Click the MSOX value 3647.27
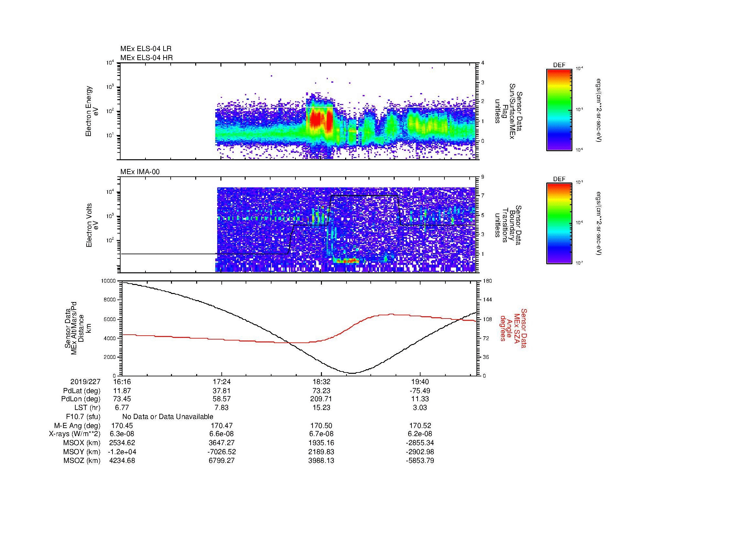Viewport: 756px width, 534px height. click(222, 443)
